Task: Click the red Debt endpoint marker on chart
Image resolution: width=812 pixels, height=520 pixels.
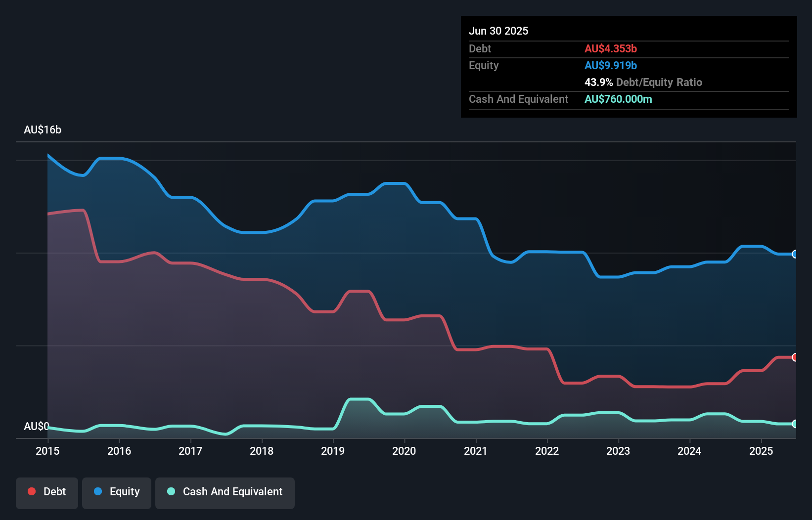Action: point(795,357)
